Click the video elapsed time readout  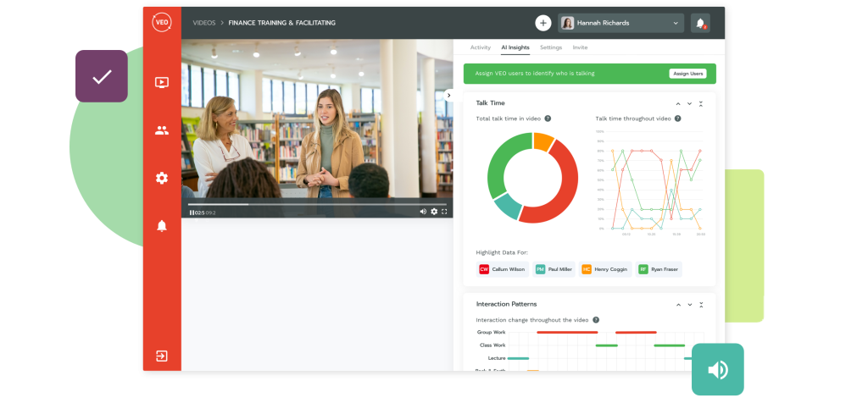coord(199,213)
